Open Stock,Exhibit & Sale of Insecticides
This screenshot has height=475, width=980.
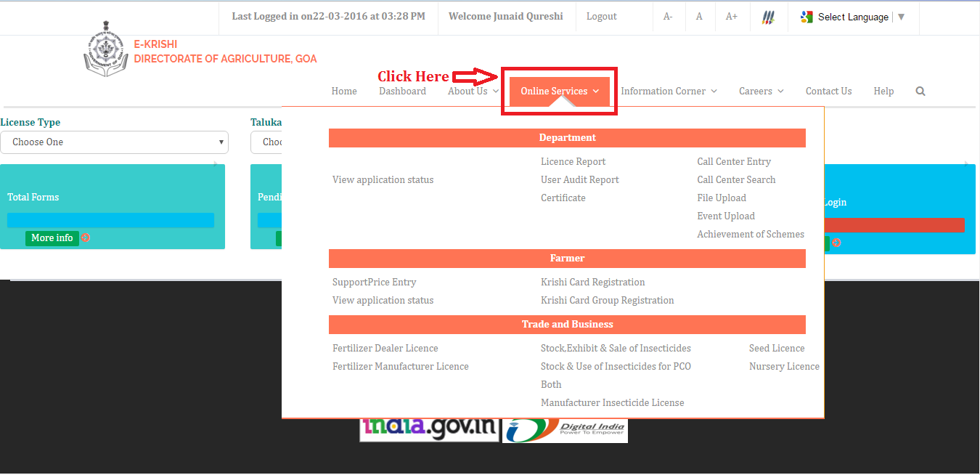tap(616, 348)
